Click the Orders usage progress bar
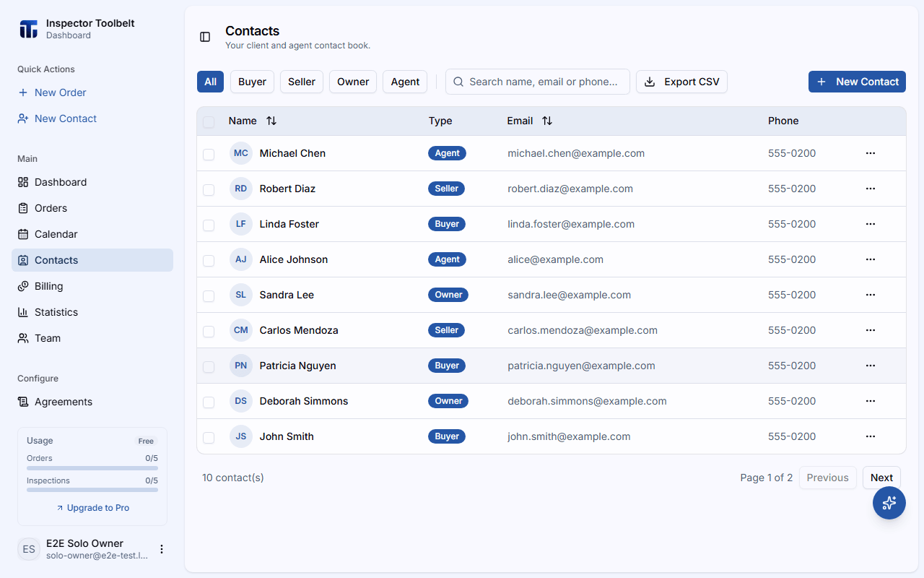The height and width of the screenshot is (578, 924). (x=92, y=468)
